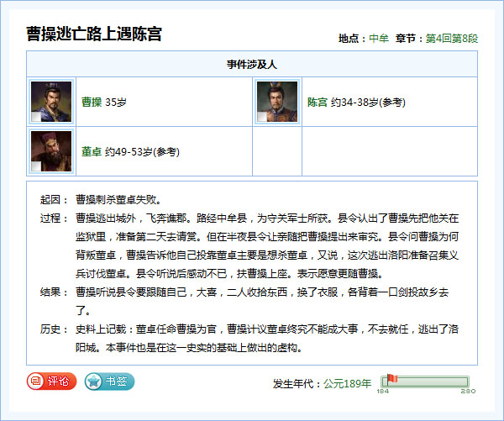
Task: Click the blue star icon on 书签
Action: point(93,381)
